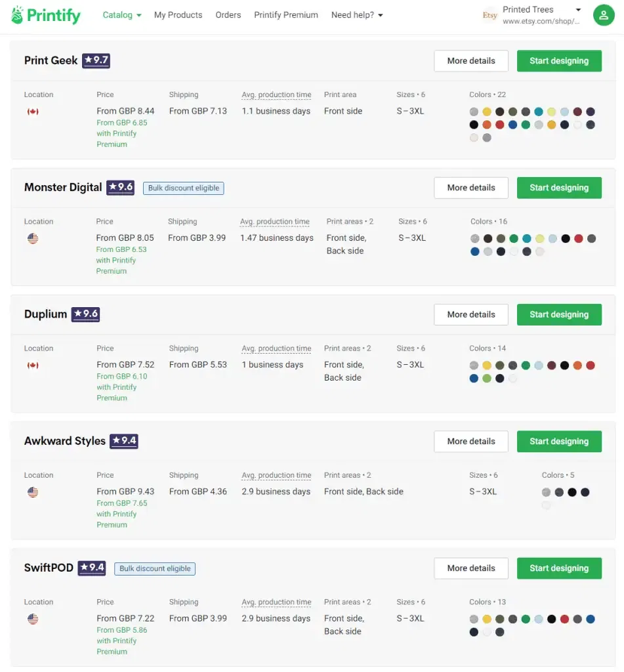The image size is (624, 672).
Task: Open the Orders page
Action: [x=228, y=15]
